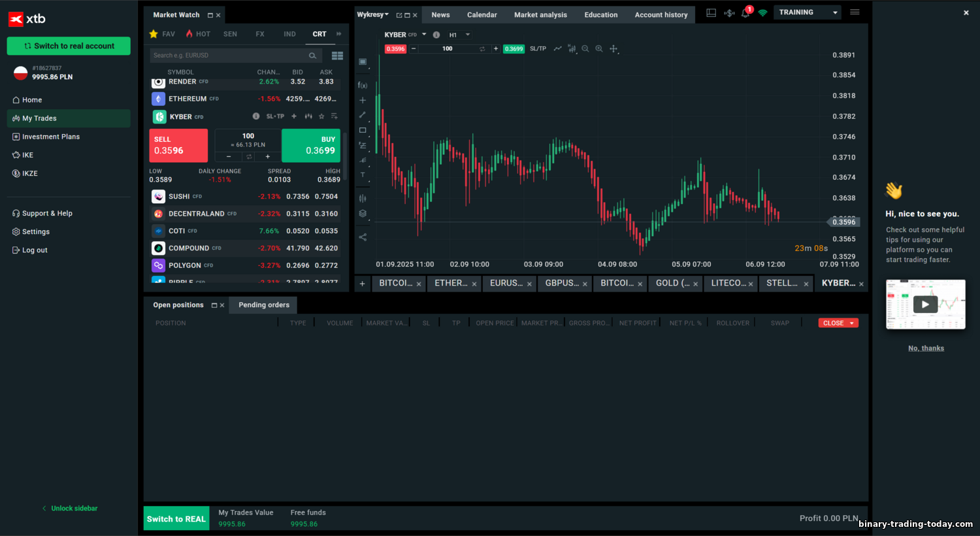Click the share chart icon
This screenshot has width=980, height=536.
(363, 237)
